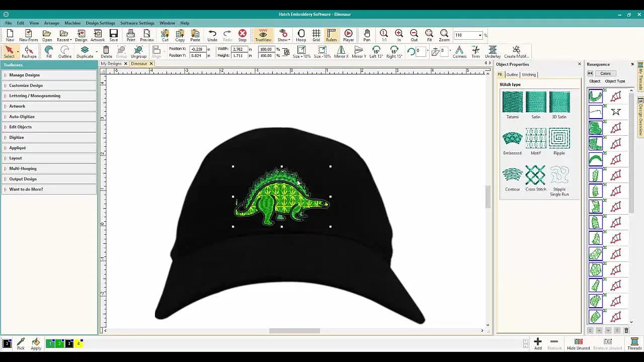Click the red Stop icon
Image resolution: width=644 pixels, height=362 pixels.
click(x=243, y=35)
